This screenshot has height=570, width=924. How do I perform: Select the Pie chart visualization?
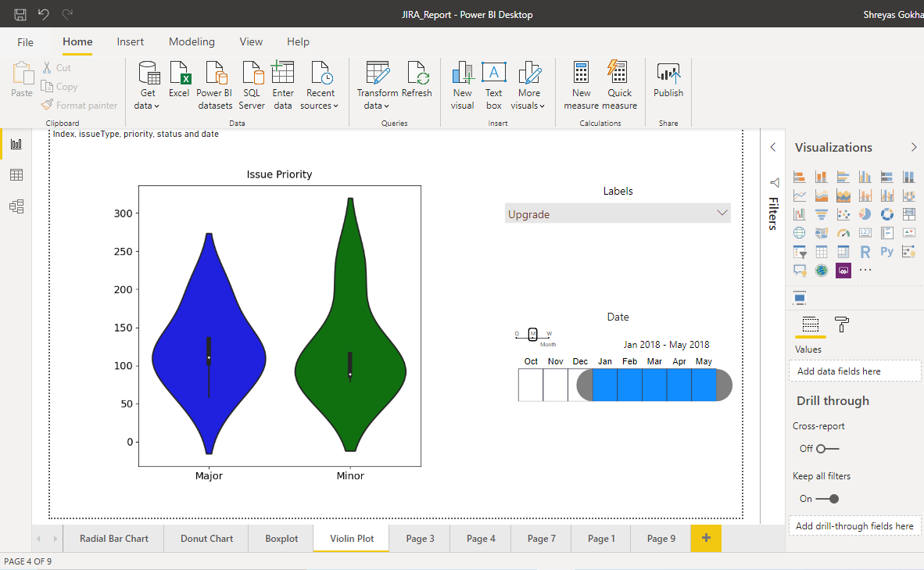(865, 214)
